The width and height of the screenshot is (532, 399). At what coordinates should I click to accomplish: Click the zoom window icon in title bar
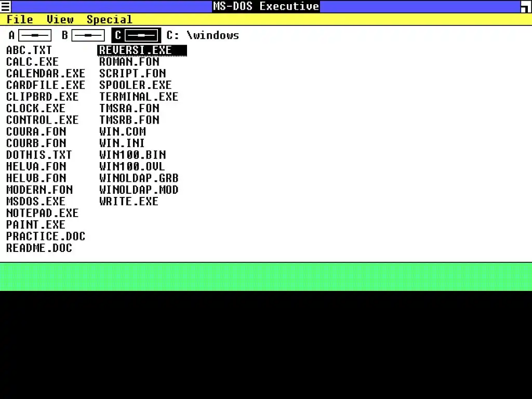coord(526,6)
